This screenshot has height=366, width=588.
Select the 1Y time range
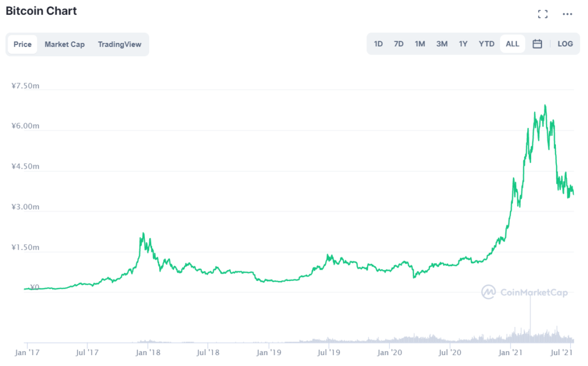pos(463,44)
